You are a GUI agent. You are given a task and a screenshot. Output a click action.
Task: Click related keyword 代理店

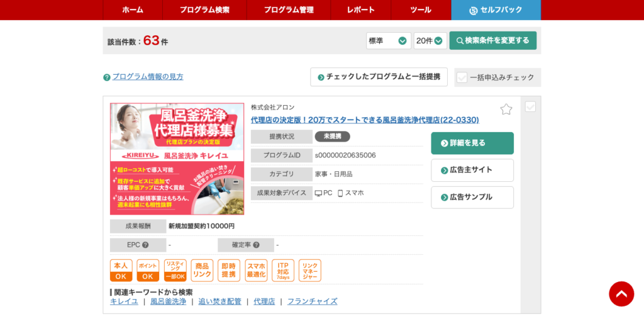point(264,301)
